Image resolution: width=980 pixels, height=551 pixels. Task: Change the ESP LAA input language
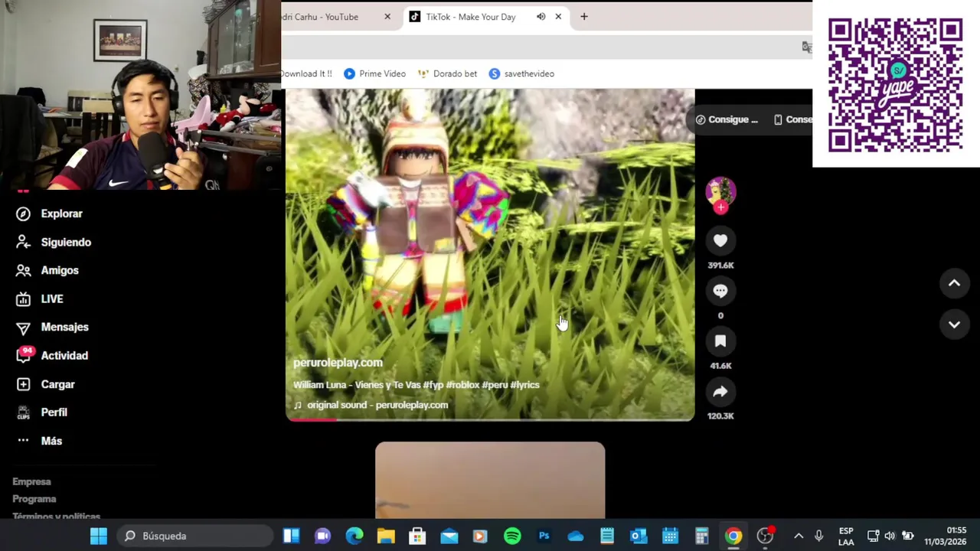tap(846, 536)
